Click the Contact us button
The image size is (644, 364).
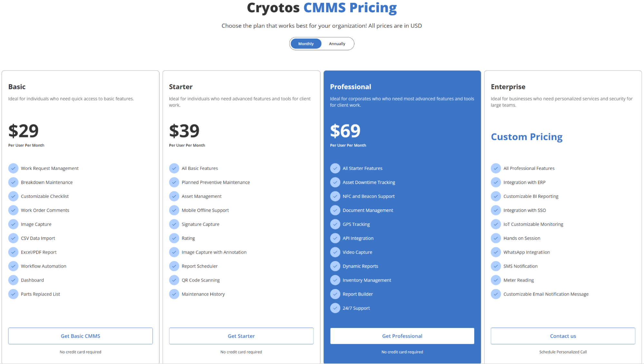[563, 336]
